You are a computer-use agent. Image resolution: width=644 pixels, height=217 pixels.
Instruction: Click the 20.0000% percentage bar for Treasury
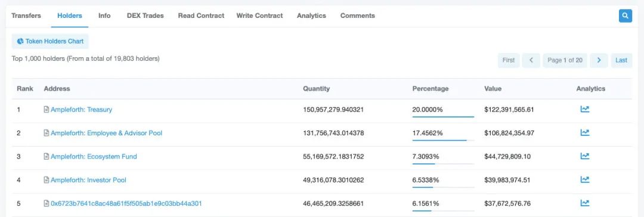[x=443, y=117]
